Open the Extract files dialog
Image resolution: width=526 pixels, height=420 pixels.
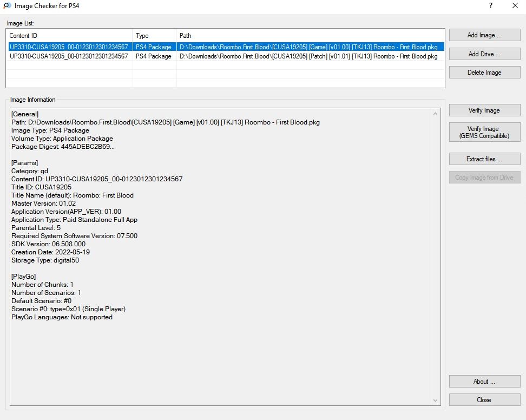point(484,159)
